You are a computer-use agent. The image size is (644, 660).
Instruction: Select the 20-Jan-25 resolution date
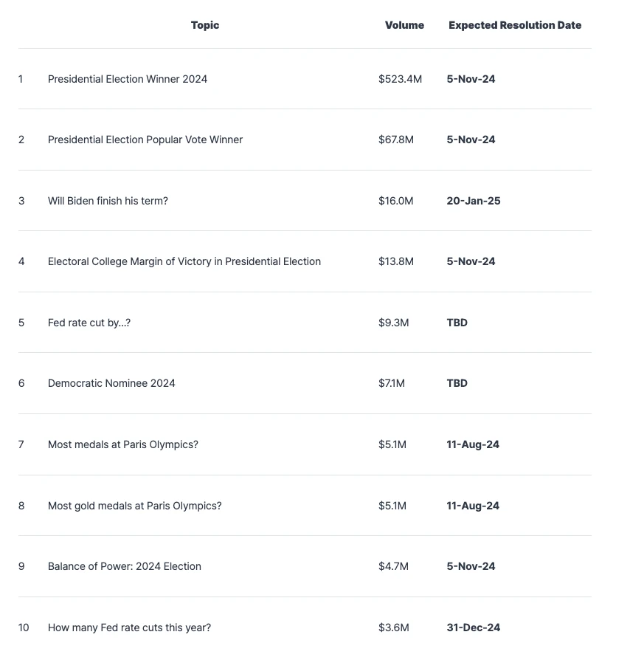click(473, 201)
